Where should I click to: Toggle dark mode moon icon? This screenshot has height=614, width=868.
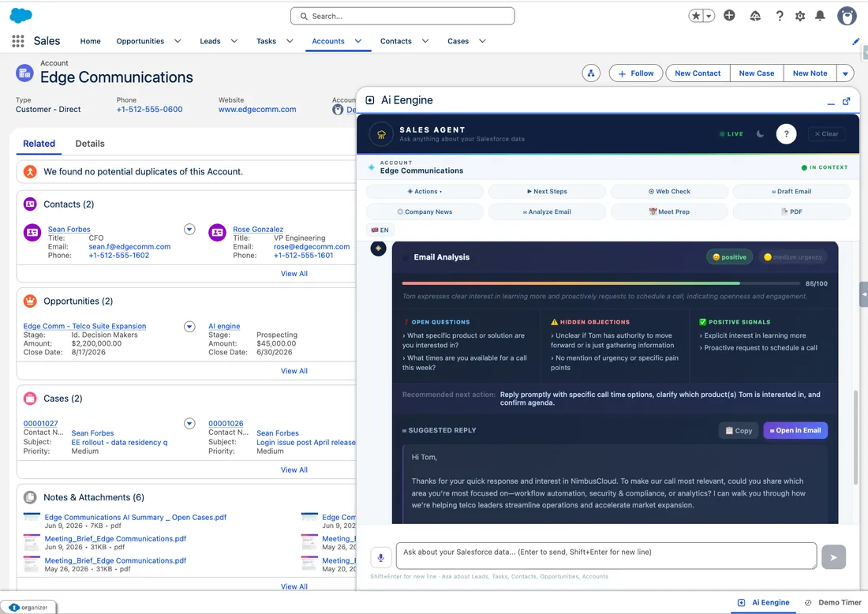(760, 134)
